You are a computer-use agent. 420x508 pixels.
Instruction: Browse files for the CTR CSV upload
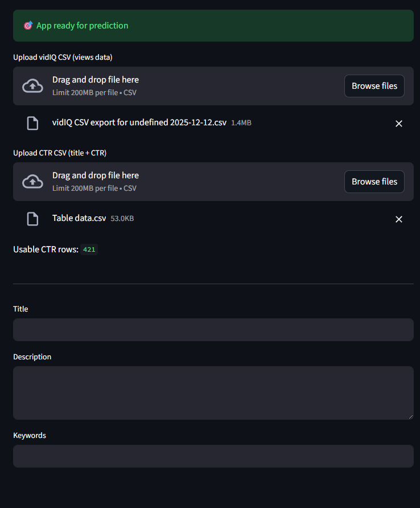374,182
